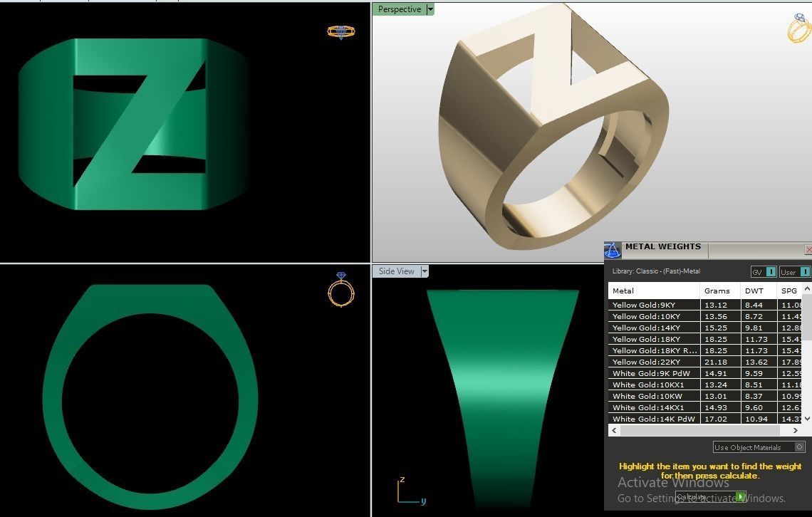Select the White Gold:14KX1 row

[705, 407]
